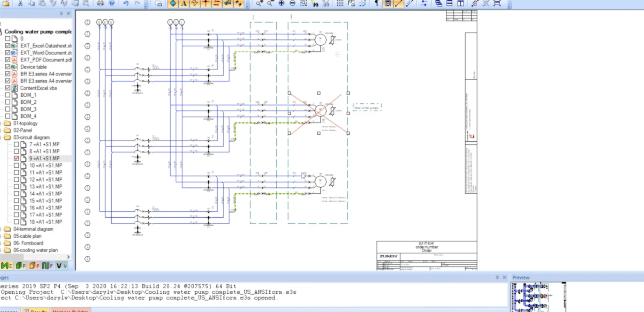Viewport: 644px width, 312px height.
Task: Open the first toolbar overflow dropdown arrow
Action: coord(146,6)
